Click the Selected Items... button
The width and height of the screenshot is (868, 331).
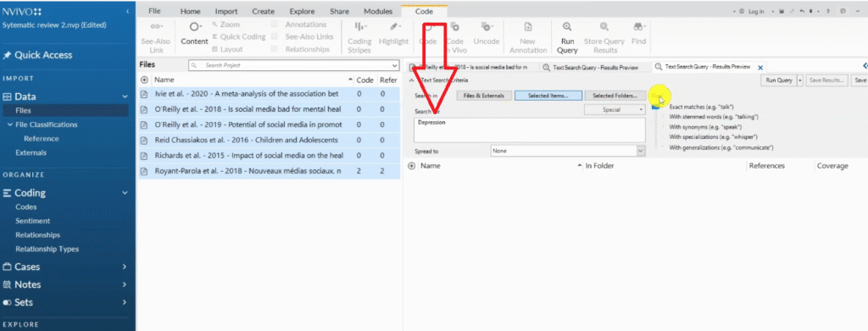tap(548, 96)
